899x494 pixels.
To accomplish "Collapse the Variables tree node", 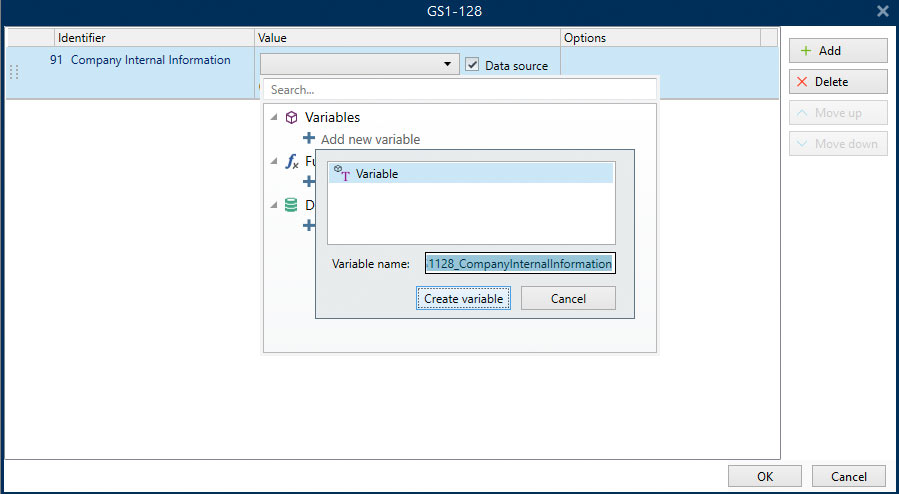I will click(274, 118).
